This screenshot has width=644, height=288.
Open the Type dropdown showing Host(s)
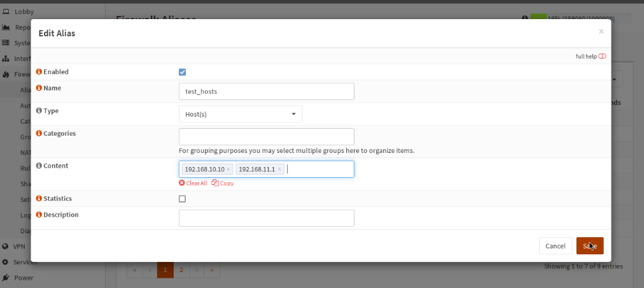241,114
